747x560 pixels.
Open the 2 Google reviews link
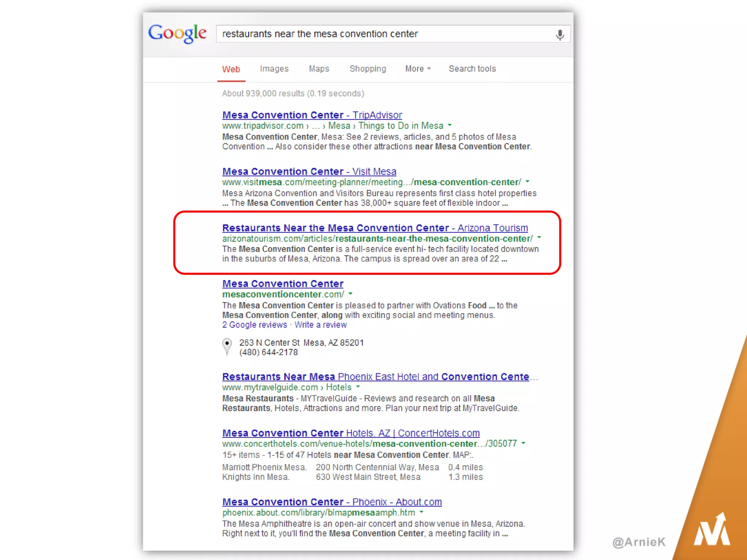click(255, 325)
